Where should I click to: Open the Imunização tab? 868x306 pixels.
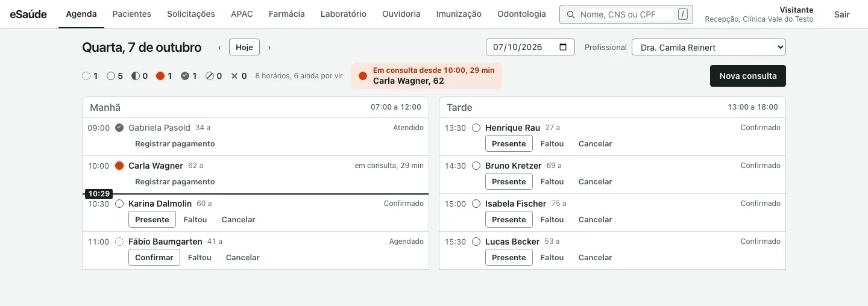pos(459,14)
